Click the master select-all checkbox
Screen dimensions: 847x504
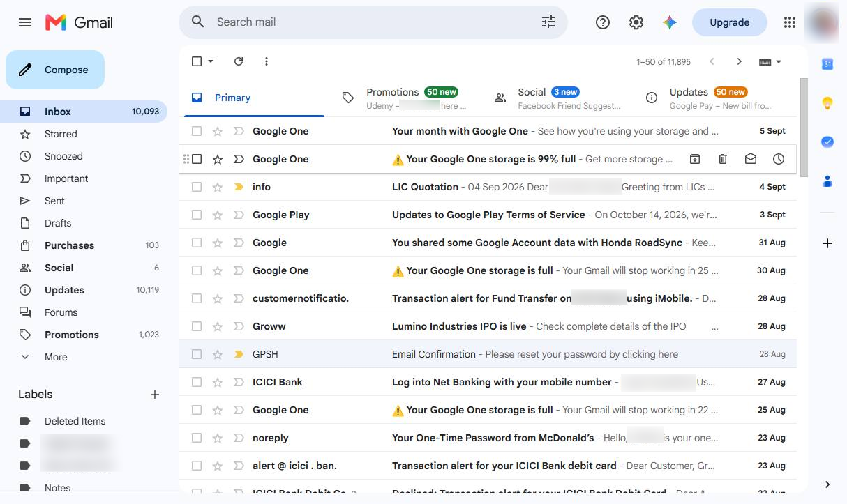click(197, 61)
